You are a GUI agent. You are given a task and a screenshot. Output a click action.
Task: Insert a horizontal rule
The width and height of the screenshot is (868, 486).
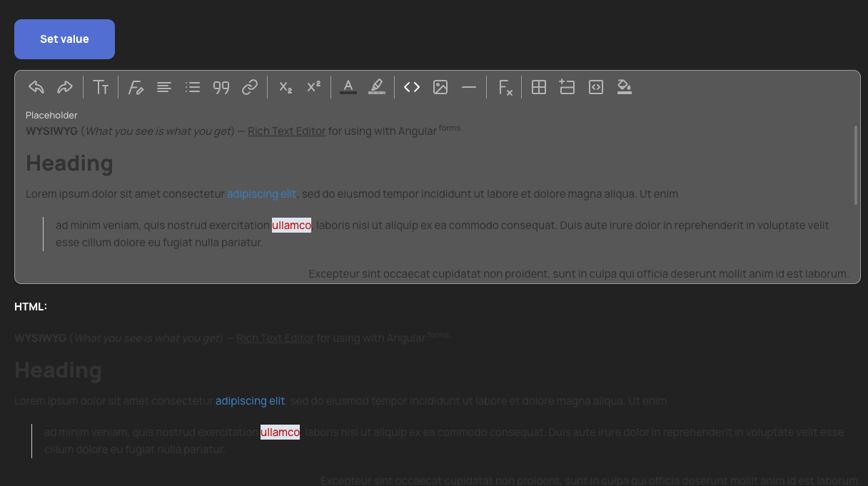[x=469, y=87]
